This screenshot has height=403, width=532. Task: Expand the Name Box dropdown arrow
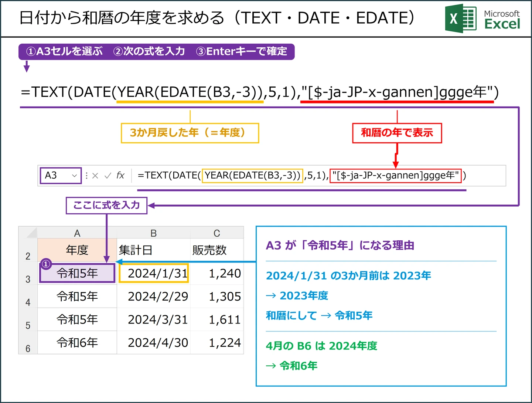coord(74,176)
